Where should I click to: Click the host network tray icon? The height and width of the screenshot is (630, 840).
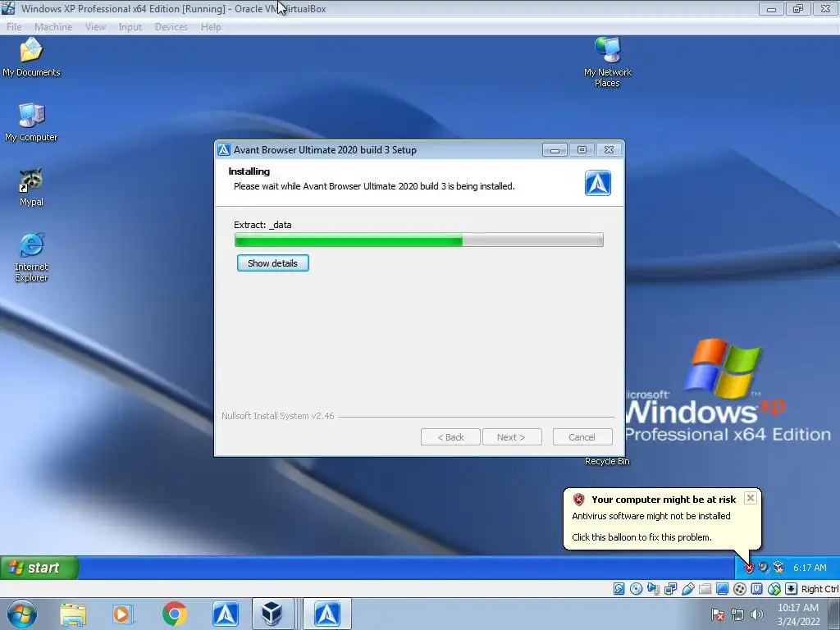pos(737,614)
